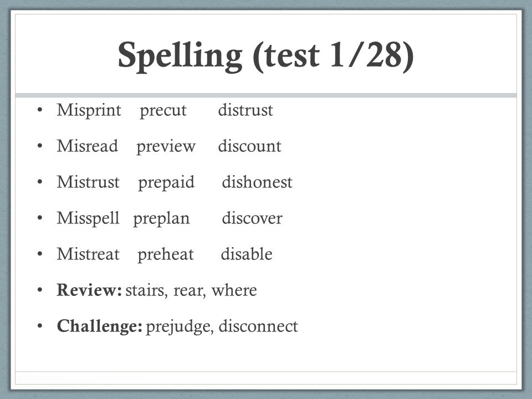Select the word 'Misprint'

click(x=89, y=110)
